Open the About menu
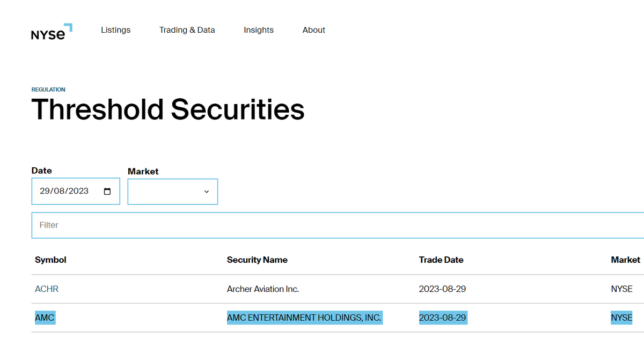This screenshot has height=339, width=644. (x=314, y=30)
